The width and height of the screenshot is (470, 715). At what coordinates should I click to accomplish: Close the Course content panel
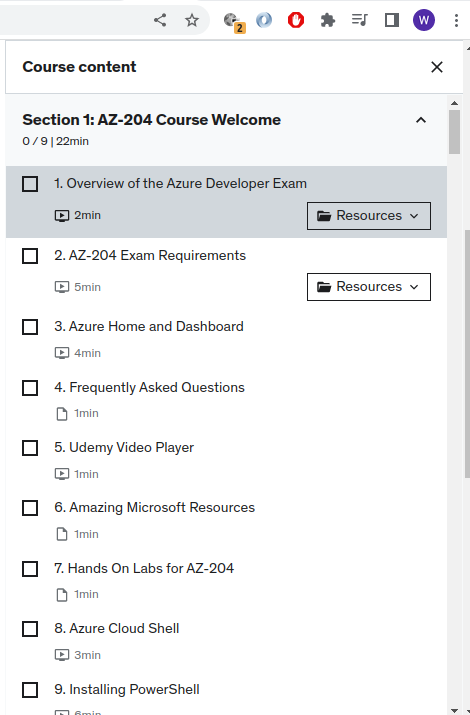(x=437, y=67)
